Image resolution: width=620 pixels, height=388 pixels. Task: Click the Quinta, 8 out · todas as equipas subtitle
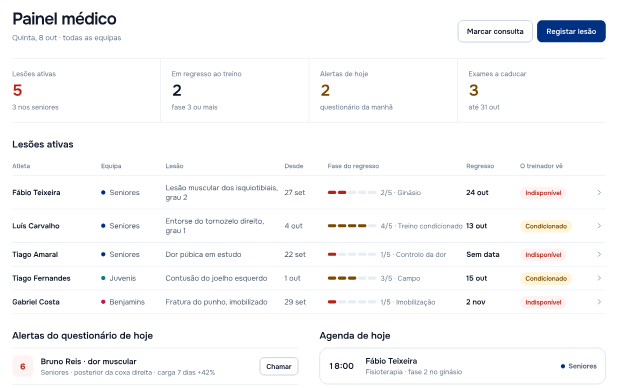(66, 38)
